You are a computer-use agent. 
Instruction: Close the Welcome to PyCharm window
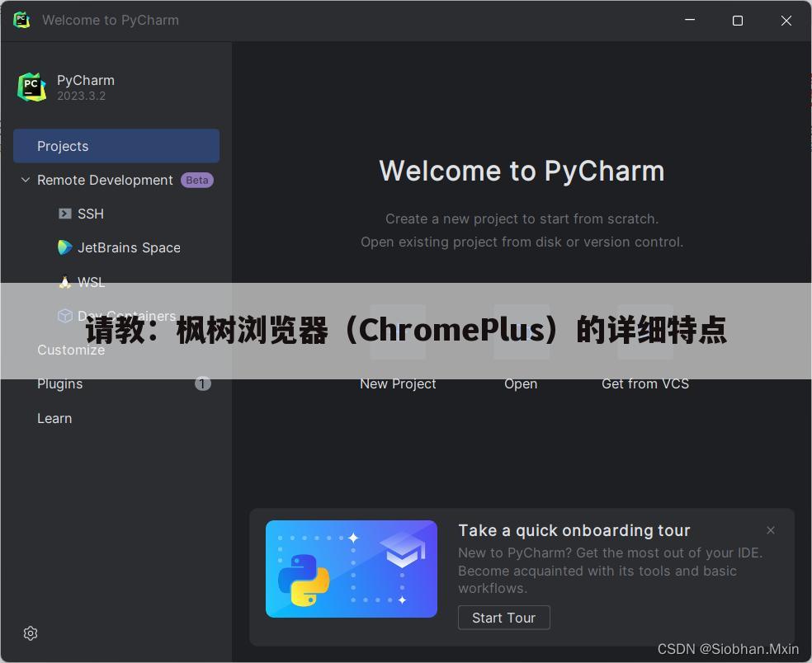(786, 20)
